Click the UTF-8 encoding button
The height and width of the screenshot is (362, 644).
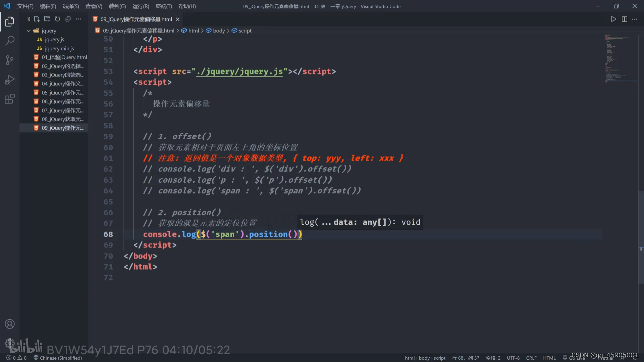(513, 358)
